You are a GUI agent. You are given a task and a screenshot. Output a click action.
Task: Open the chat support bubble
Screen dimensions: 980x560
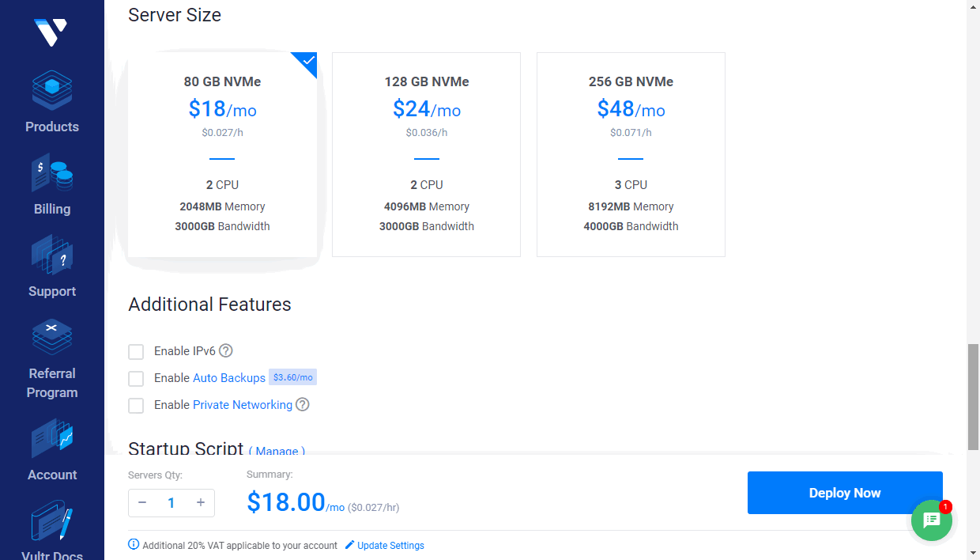[x=931, y=520]
